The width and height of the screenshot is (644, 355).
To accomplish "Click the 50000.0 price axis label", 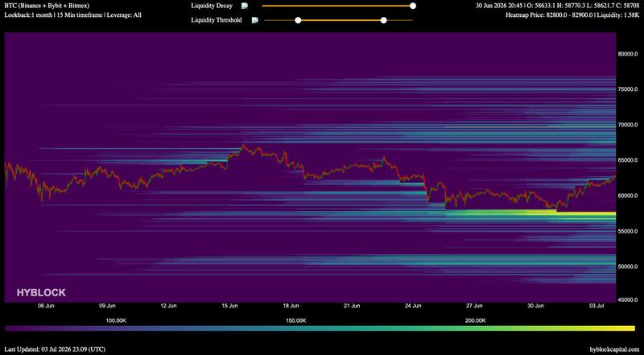I will click(x=628, y=266).
